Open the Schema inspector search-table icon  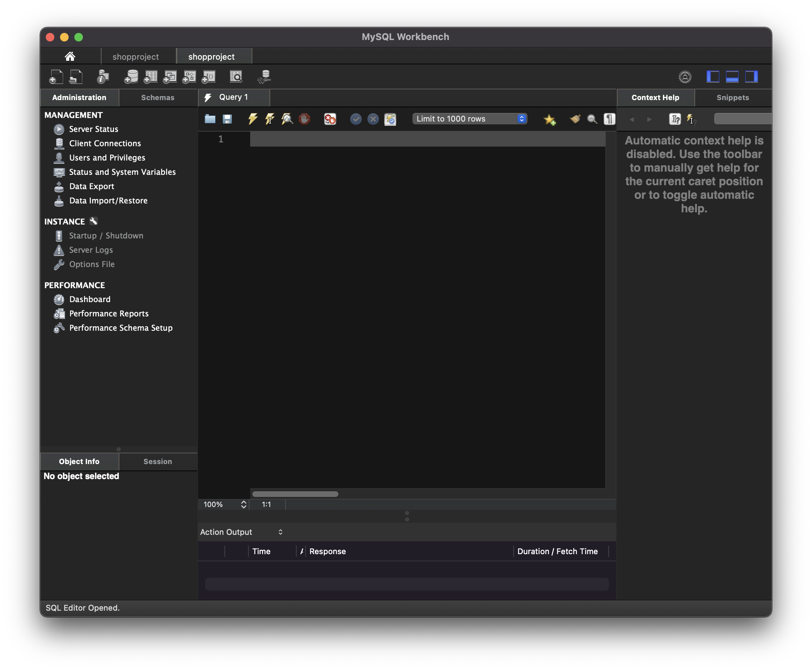236,77
